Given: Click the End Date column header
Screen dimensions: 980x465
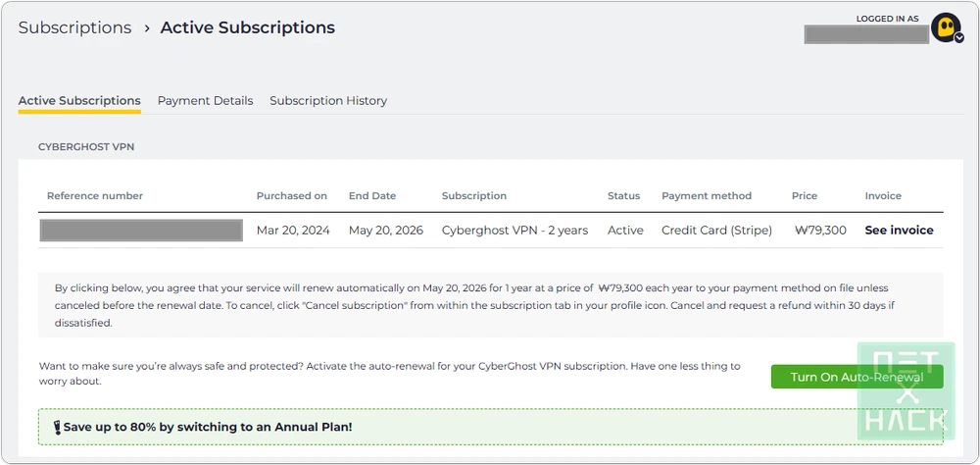Looking at the screenshot, I should (372, 196).
